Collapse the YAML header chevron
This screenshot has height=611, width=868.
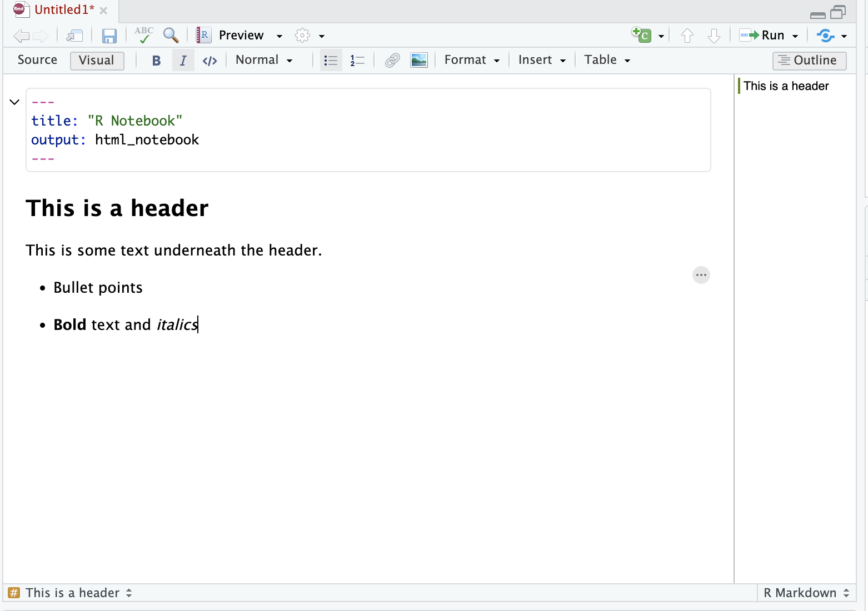pyautogui.click(x=14, y=102)
